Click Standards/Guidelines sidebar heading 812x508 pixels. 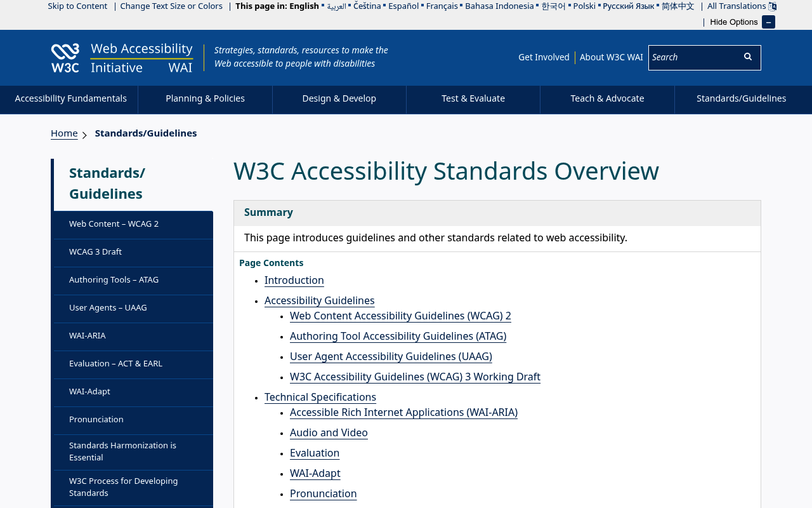(x=133, y=184)
